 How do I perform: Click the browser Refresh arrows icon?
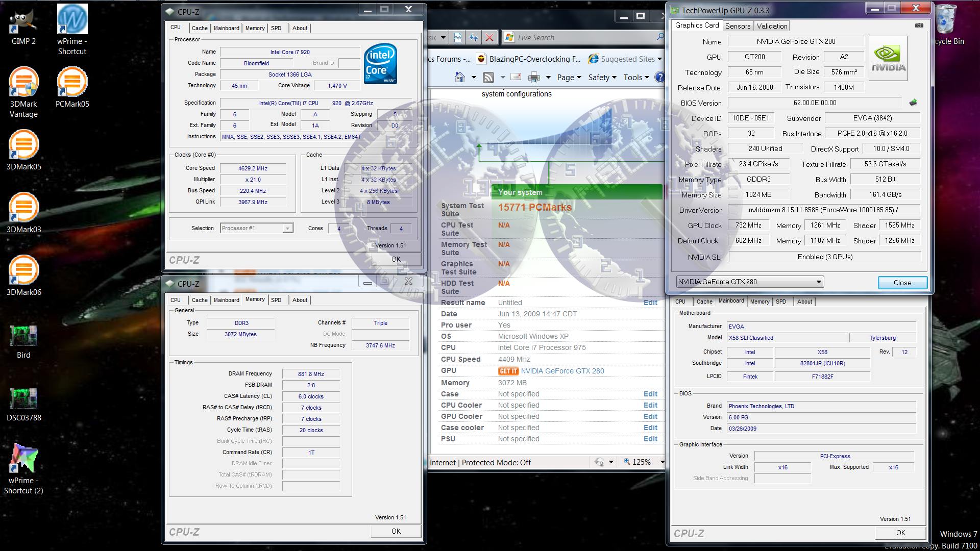(x=474, y=37)
